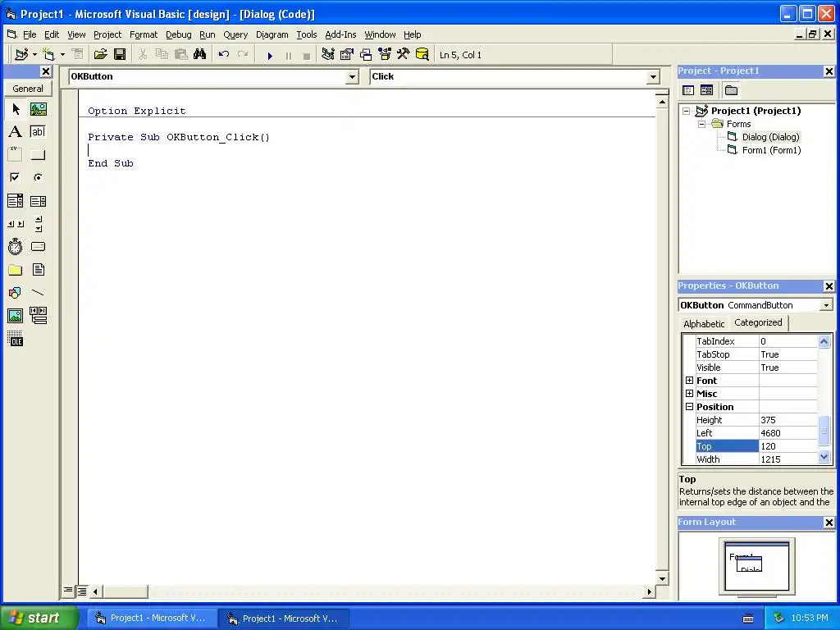The height and width of the screenshot is (630, 840).
Task: Click View Object button in Project panel
Action: point(706,90)
